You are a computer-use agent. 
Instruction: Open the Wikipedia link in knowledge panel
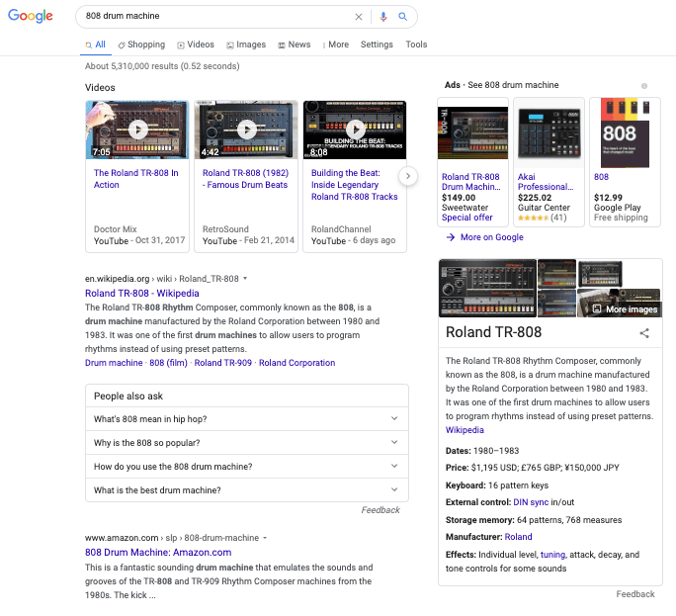465,430
